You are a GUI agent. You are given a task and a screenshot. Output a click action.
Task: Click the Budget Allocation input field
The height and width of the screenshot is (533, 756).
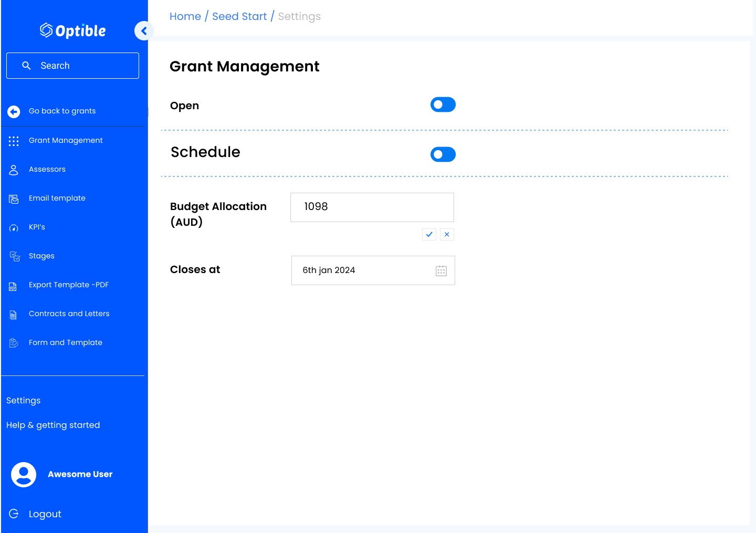(372, 207)
